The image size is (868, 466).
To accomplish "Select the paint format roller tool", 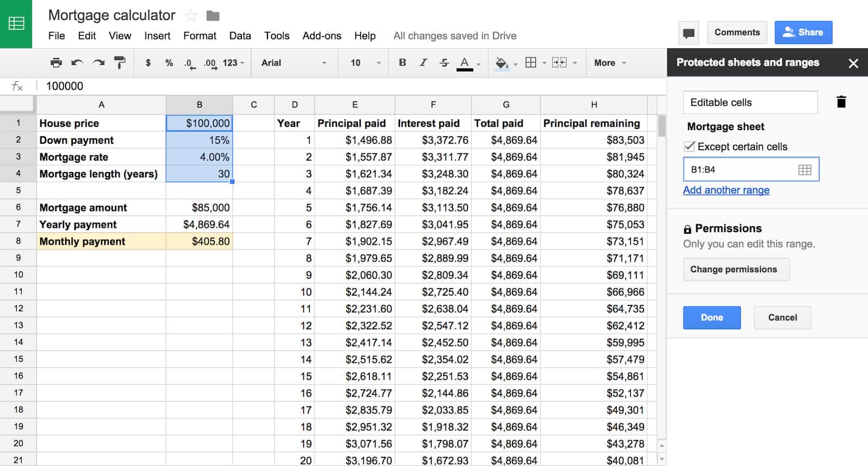I will pyautogui.click(x=119, y=63).
